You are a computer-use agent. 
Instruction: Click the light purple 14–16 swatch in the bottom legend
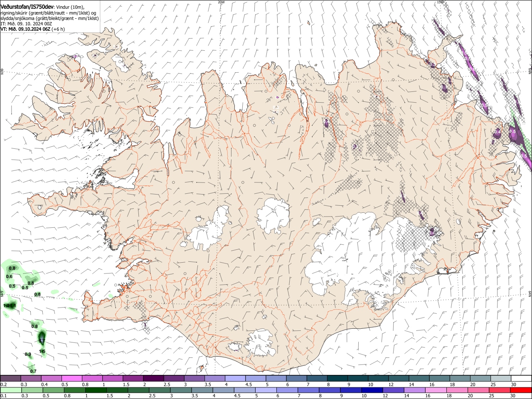tap(414, 390)
